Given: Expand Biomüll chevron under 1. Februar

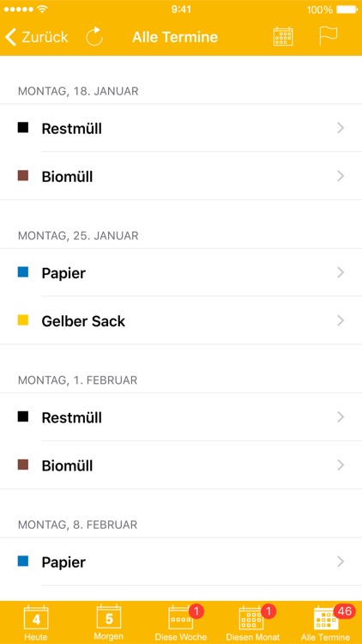Looking at the screenshot, I should [341, 465].
